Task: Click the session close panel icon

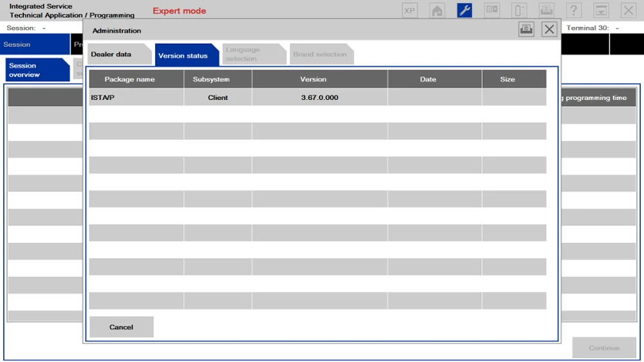Action: 491,11
